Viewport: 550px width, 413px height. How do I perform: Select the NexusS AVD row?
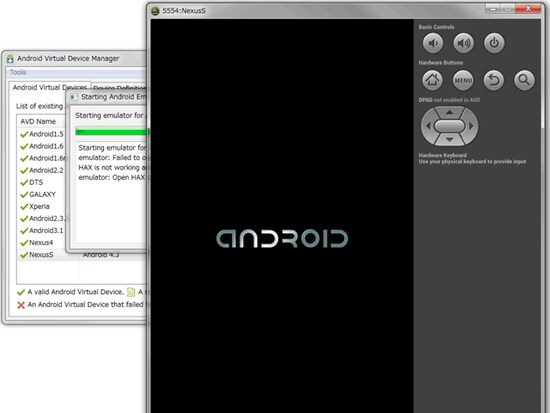(82, 255)
